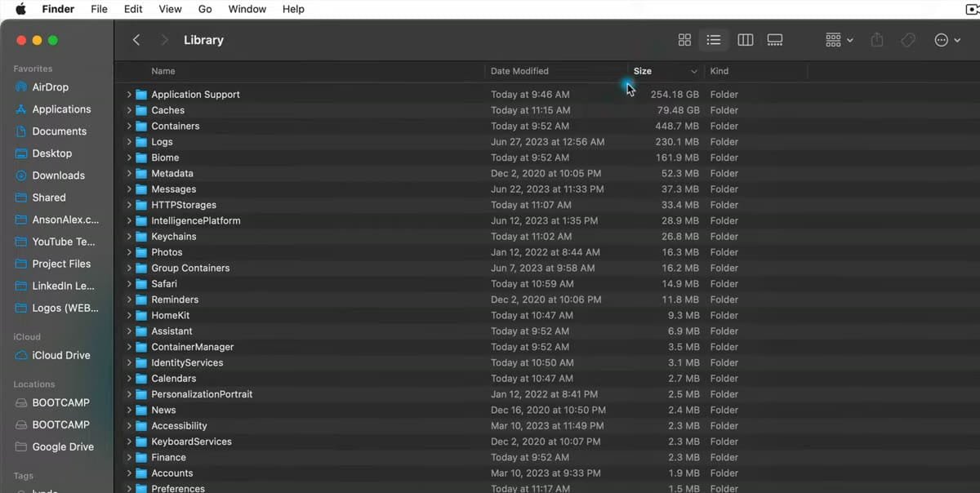Expand the Containers folder

click(129, 126)
